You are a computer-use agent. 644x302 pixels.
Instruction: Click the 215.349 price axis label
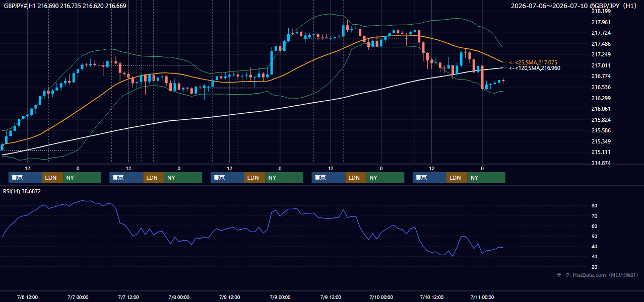pos(601,141)
